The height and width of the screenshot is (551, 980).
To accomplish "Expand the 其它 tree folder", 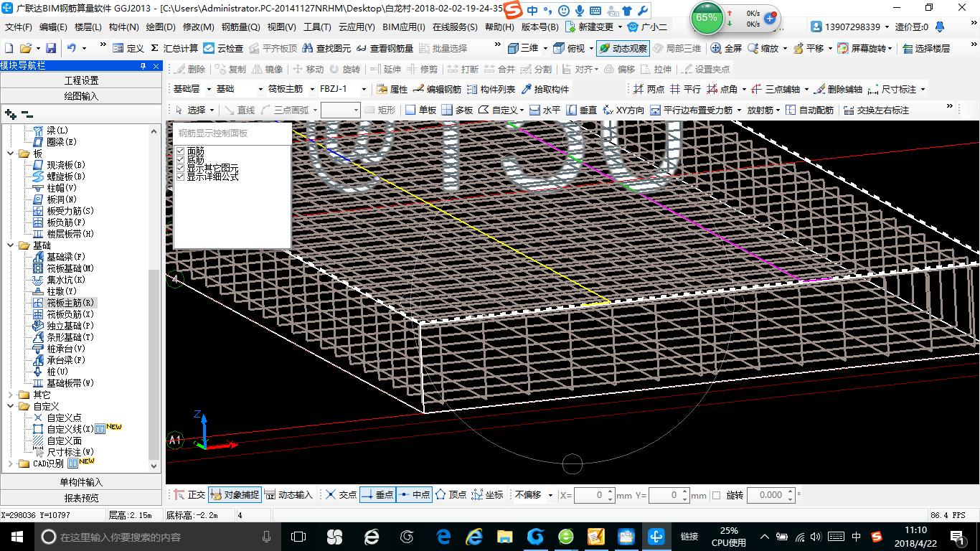I will click(x=9, y=395).
